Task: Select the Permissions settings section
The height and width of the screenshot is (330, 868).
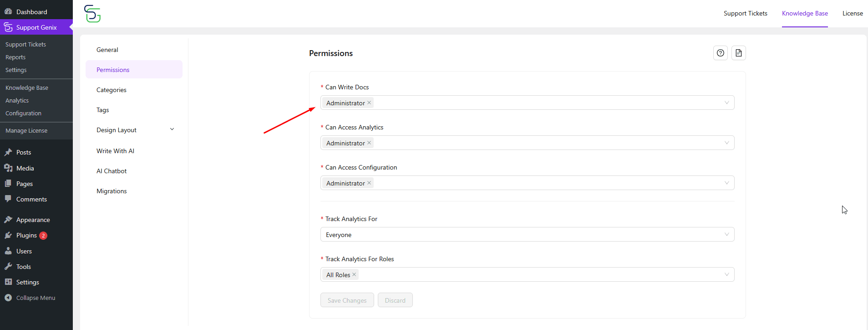Action: click(134, 69)
